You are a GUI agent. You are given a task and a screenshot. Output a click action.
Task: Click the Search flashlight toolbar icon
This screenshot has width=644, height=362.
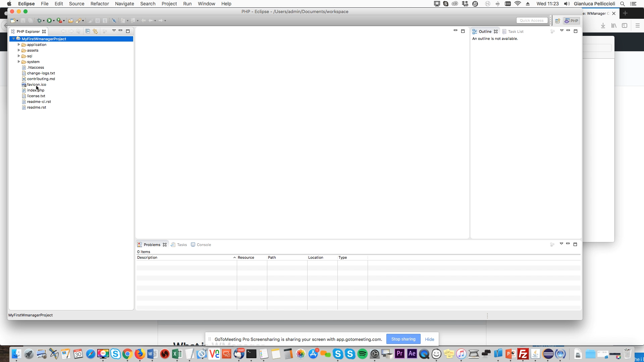coord(78,21)
